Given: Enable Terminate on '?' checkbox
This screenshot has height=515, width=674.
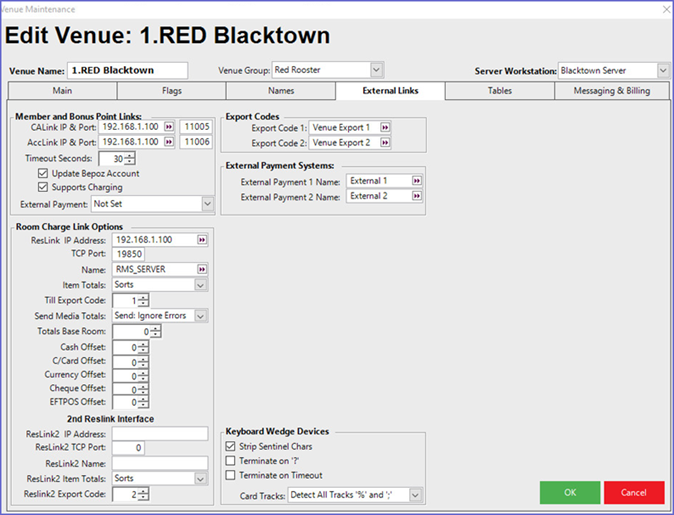Looking at the screenshot, I should click(x=230, y=461).
